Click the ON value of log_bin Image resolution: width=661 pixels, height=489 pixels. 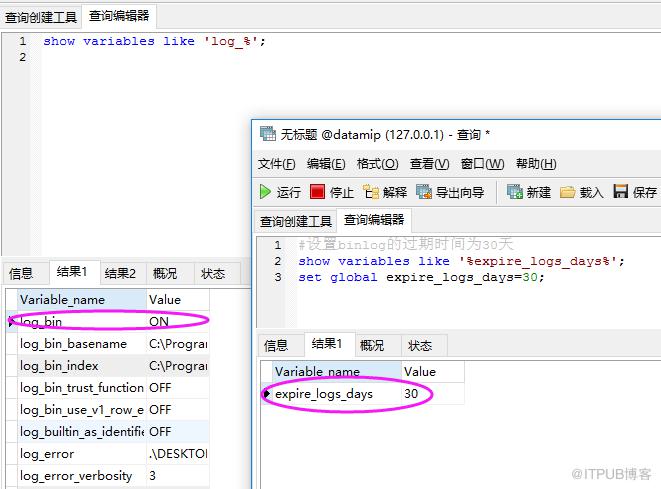(x=177, y=322)
